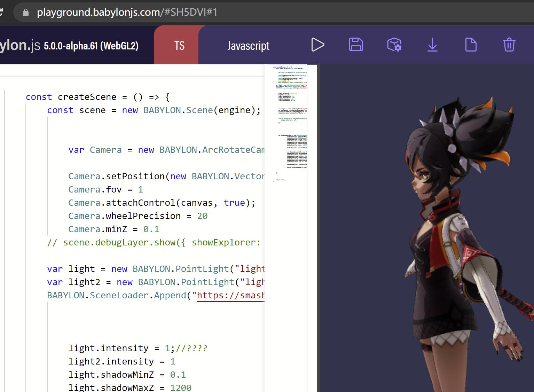This screenshot has height=392, width=534.
Task: Save the current playground
Action: click(355, 45)
